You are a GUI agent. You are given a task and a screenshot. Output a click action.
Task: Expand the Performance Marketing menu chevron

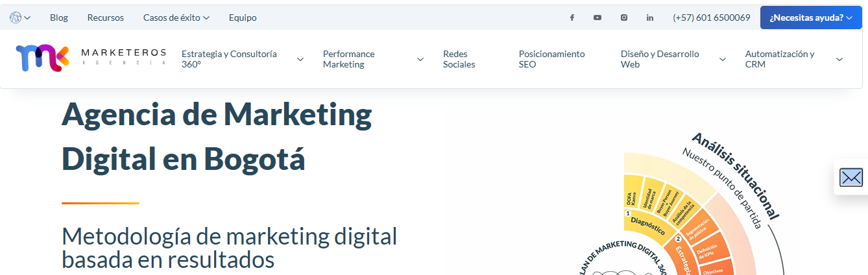[x=420, y=59]
